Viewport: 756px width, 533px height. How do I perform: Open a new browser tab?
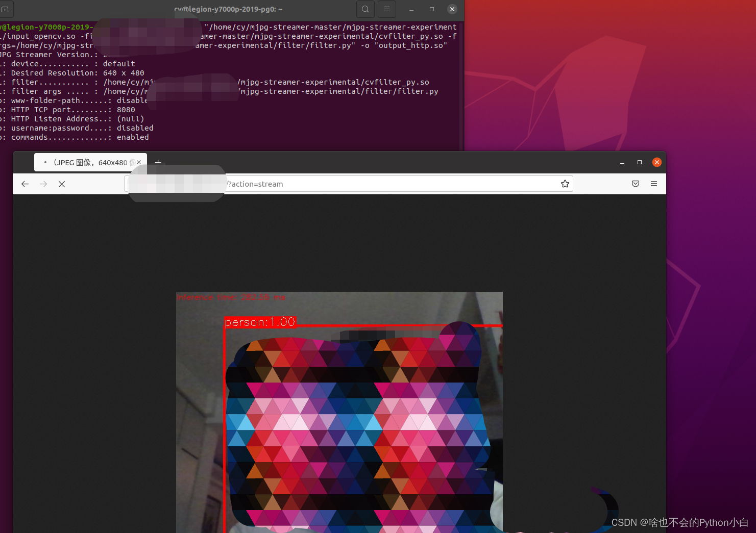point(158,162)
